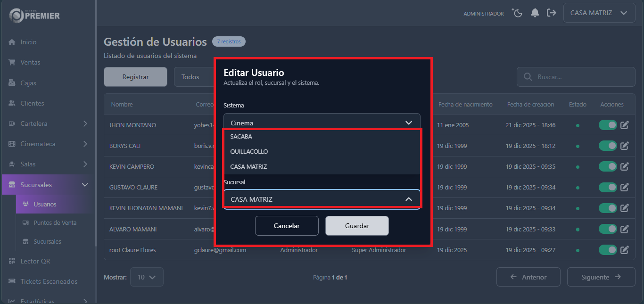Viewport: 644px width, 304px height.
Task: Enable dark mode with the moon icon
Action: 517,13
